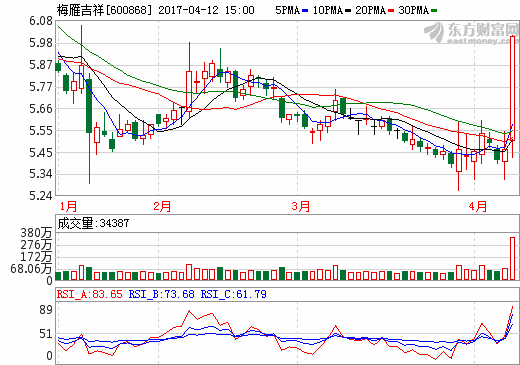Image resolution: width=520 pixels, height=365 pixels.
Task: Click the eastmoney watermark logo
Action: [472, 33]
